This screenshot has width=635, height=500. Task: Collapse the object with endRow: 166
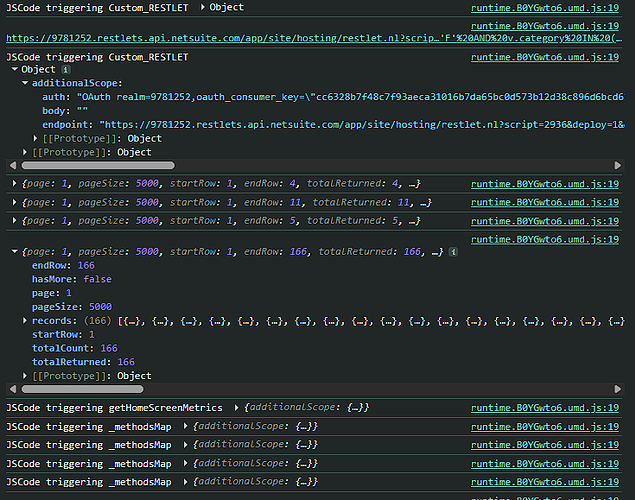(13, 252)
